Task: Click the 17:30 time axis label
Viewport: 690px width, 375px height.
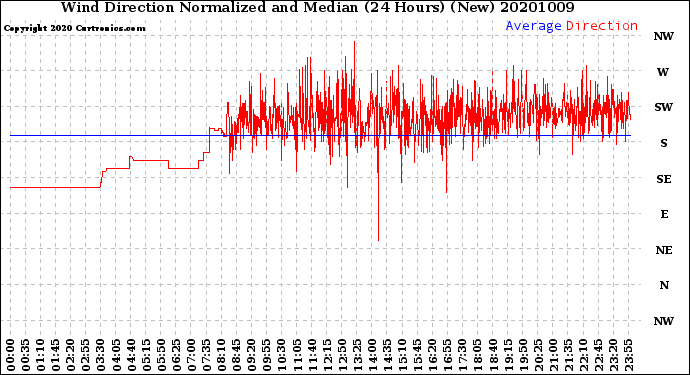Action: click(462, 355)
